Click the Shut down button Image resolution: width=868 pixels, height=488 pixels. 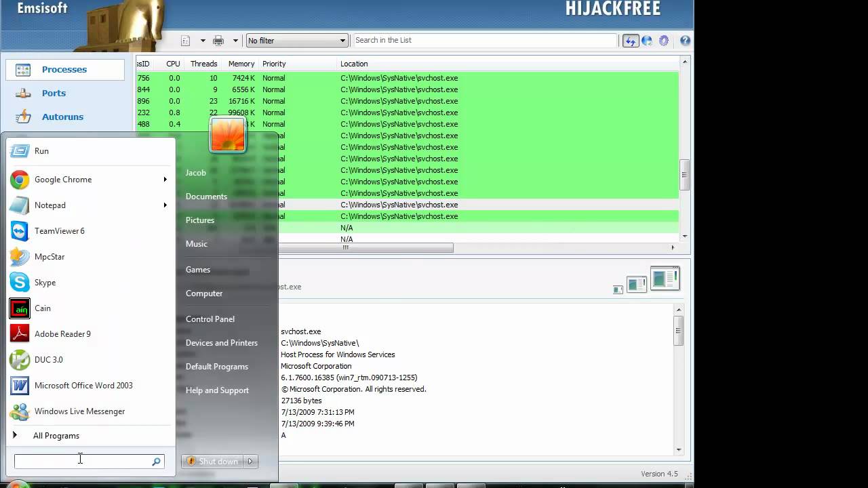click(212, 462)
